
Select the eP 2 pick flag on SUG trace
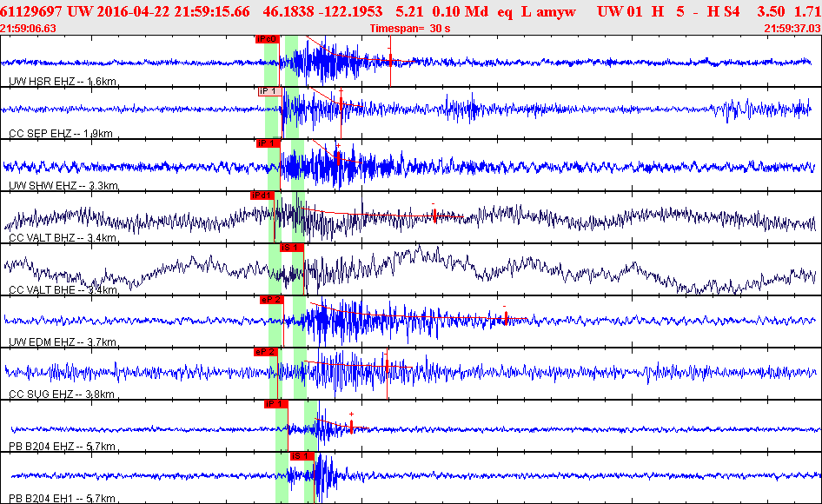(265, 352)
